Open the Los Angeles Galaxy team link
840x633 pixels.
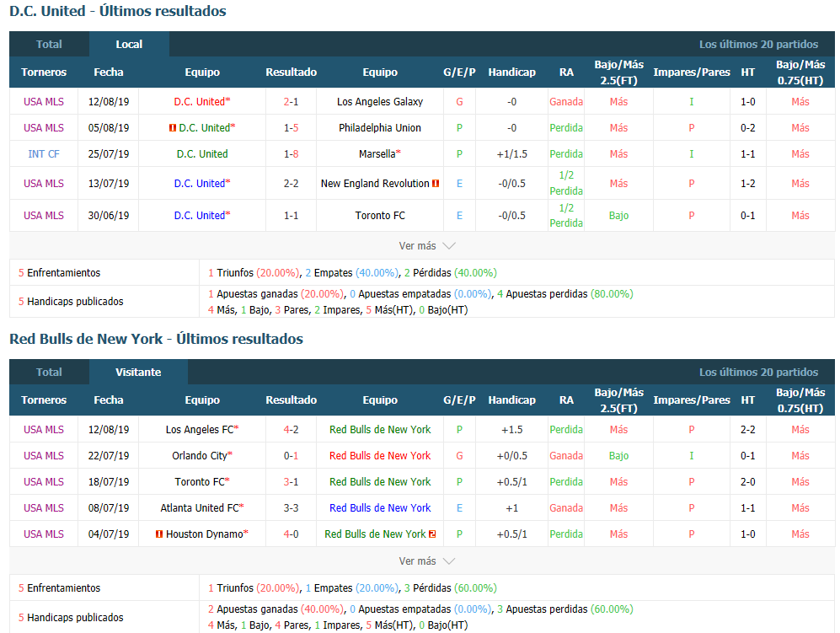(x=380, y=102)
